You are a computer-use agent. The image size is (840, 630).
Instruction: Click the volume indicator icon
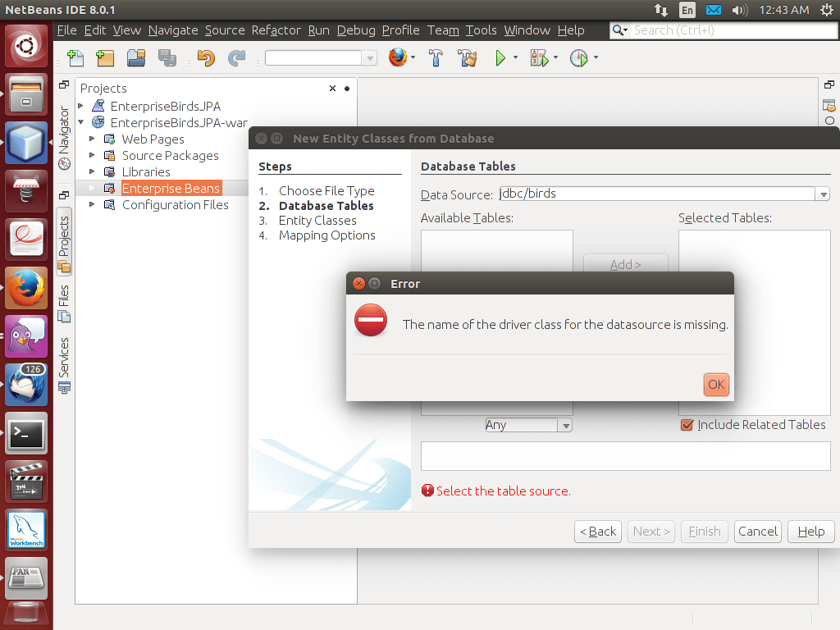pos(739,10)
